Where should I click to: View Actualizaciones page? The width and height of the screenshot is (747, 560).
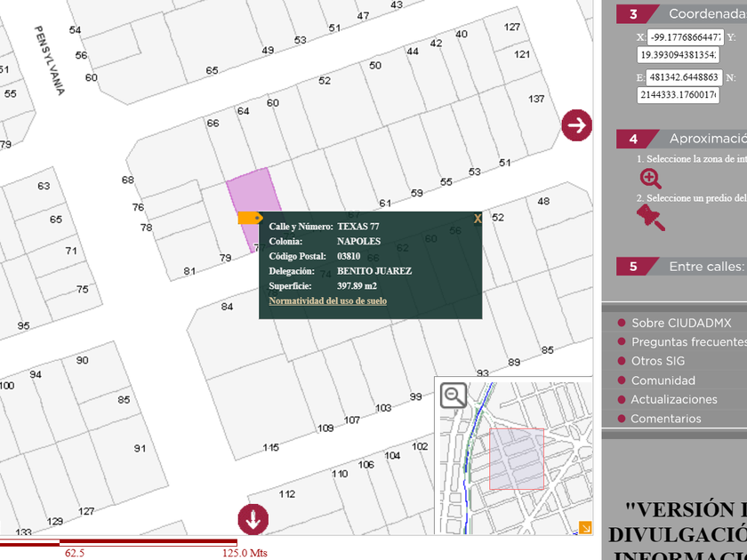click(673, 399)
